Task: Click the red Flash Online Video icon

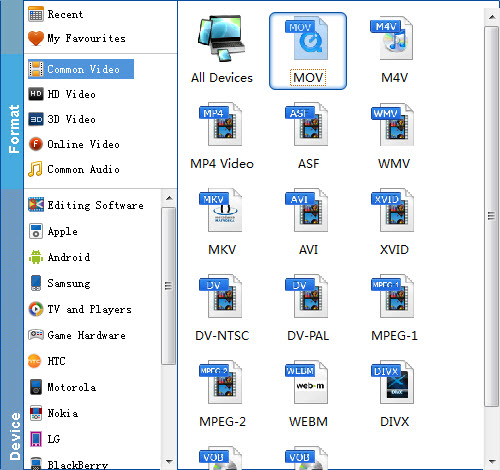Action: click(36, 144)
